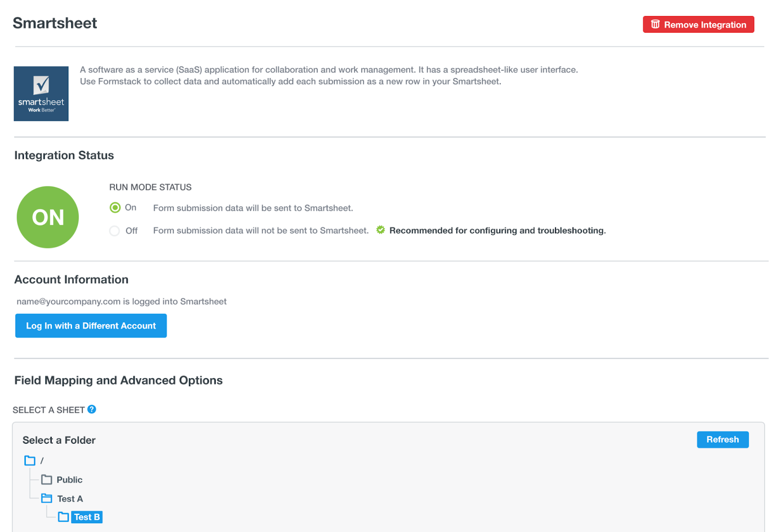Open the help tooltip next to SELECT A SHEET
The width and height of the screenshot is (781, 532).
[92, 409]
